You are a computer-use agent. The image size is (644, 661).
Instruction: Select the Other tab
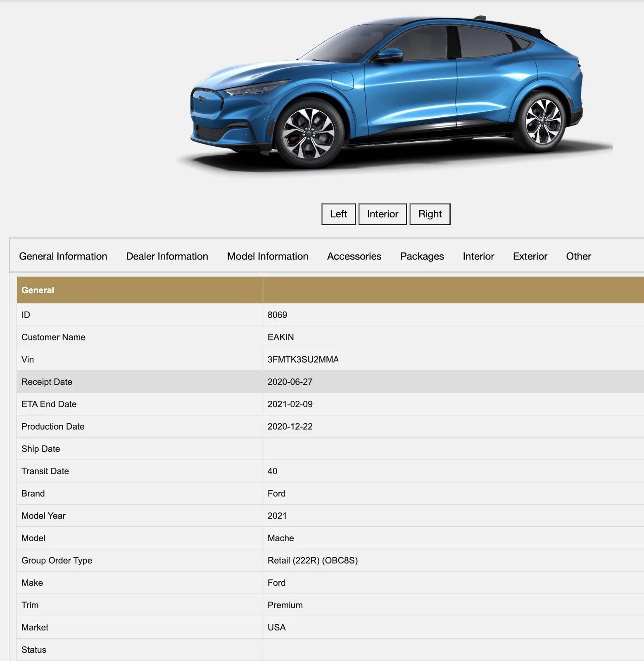pos(578,256)
